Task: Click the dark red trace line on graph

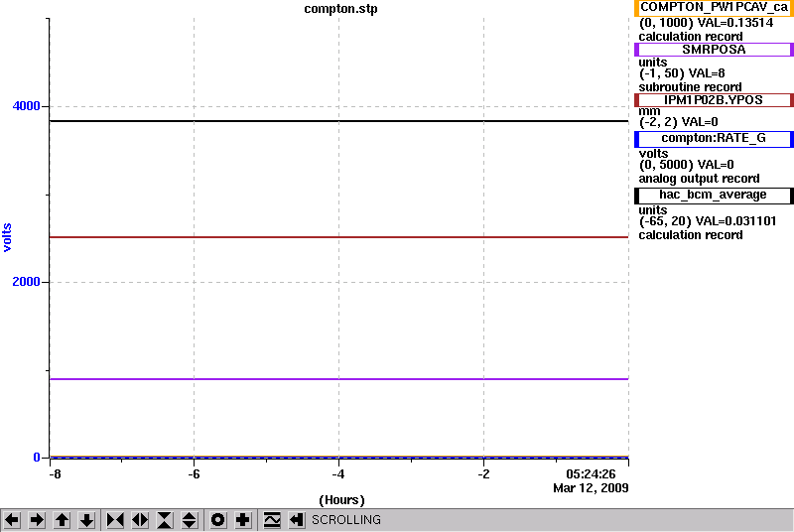Action: (x=338, y=237)
